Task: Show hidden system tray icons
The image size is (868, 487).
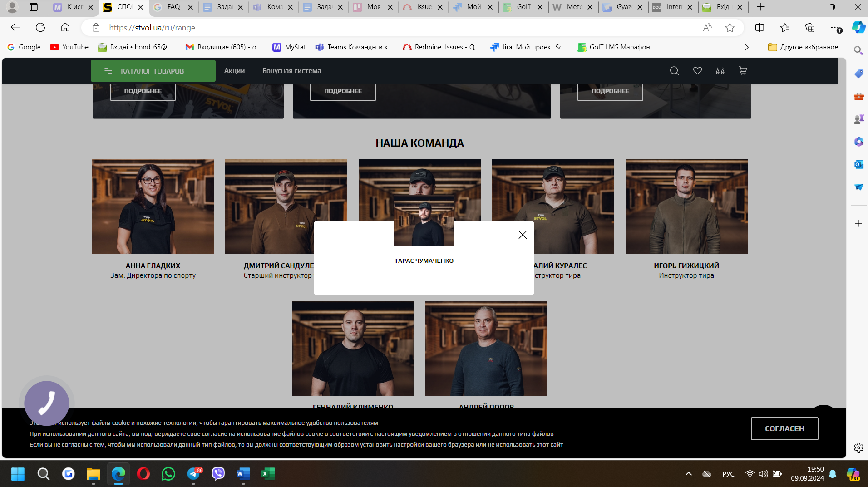Action: click(688, 474)
